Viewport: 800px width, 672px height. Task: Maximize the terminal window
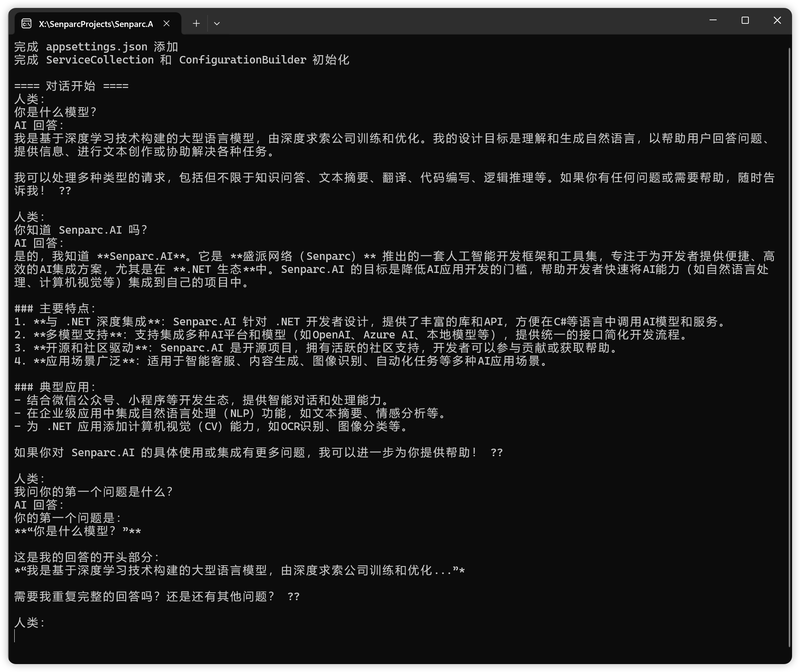(x=745, y=20)
